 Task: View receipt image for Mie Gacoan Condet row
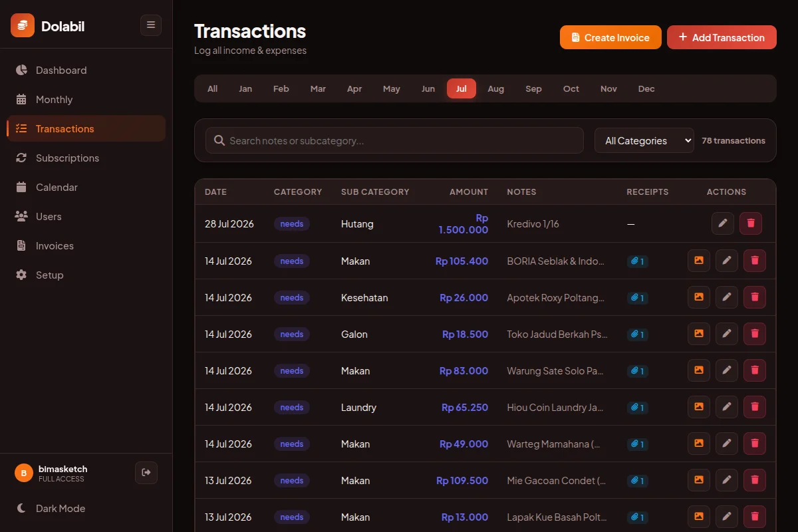(699, 480)
